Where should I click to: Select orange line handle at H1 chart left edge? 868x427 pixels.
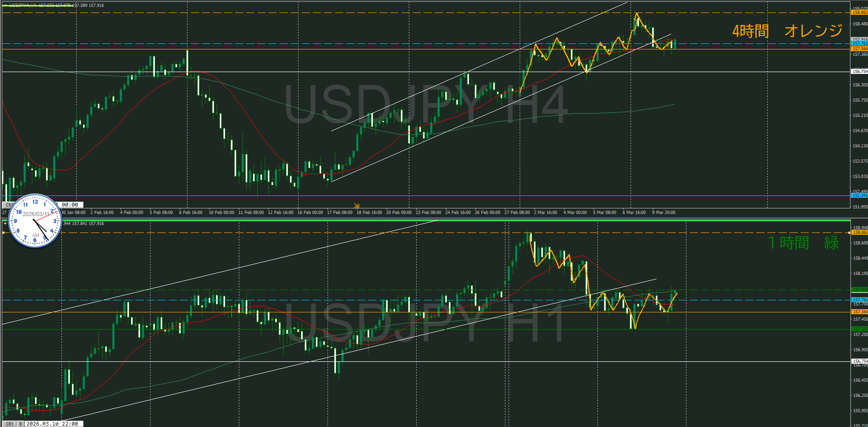4,232
